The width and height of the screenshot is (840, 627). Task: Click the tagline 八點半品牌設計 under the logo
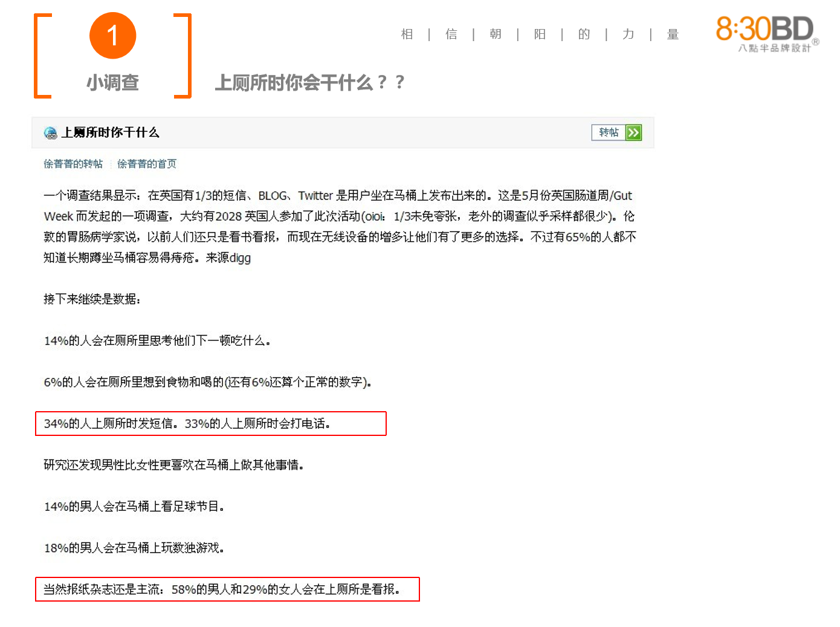pyautogui.click(x=774, y=48)
